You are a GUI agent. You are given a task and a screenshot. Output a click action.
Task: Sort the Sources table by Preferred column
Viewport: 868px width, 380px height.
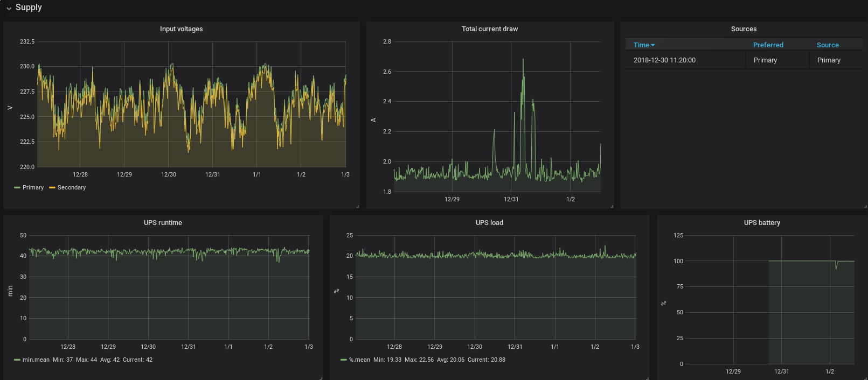[768, 45]
